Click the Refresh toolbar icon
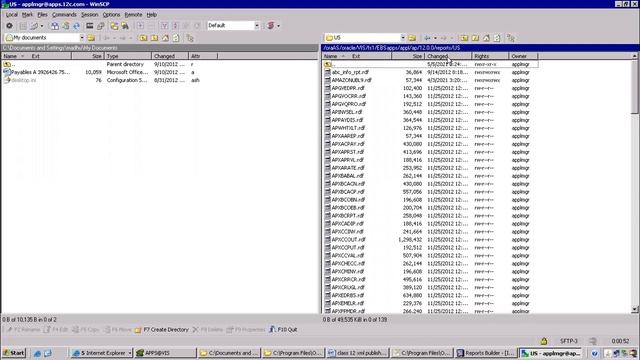 (76, 26)
